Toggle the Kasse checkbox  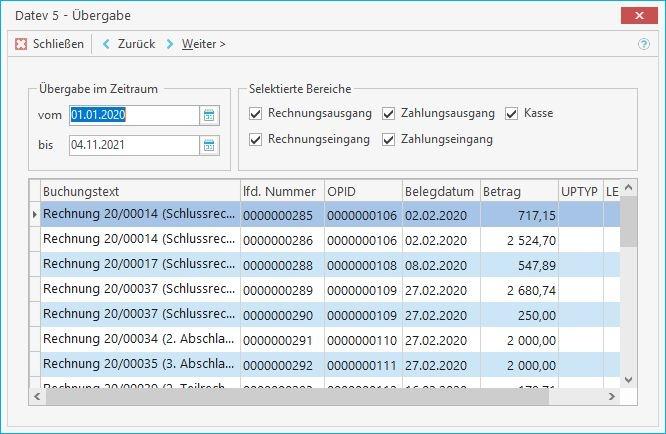tap(511, 113)
